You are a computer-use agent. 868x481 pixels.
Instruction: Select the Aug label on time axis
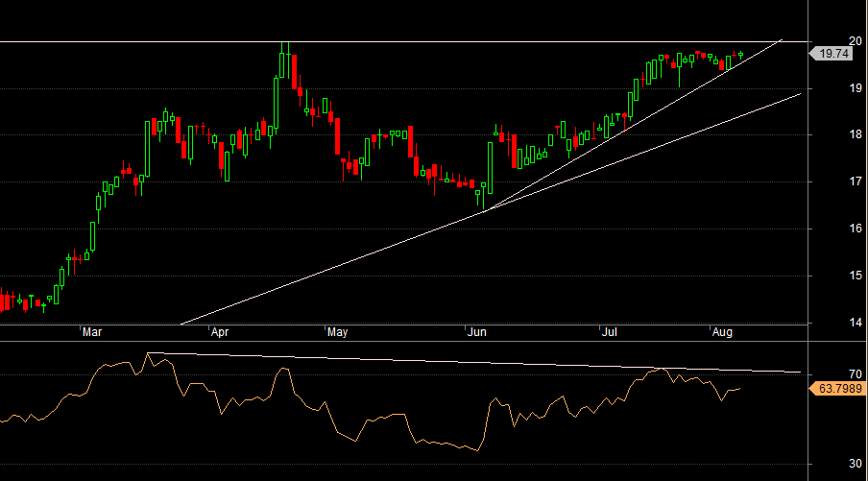pyautogui.click(x=722, y=332)
